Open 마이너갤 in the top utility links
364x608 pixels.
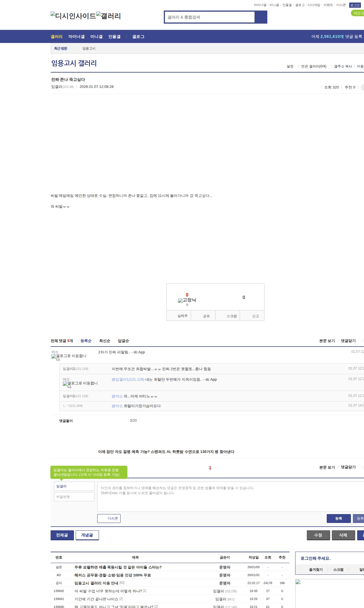pyautogui.click(x=260, y=5)
